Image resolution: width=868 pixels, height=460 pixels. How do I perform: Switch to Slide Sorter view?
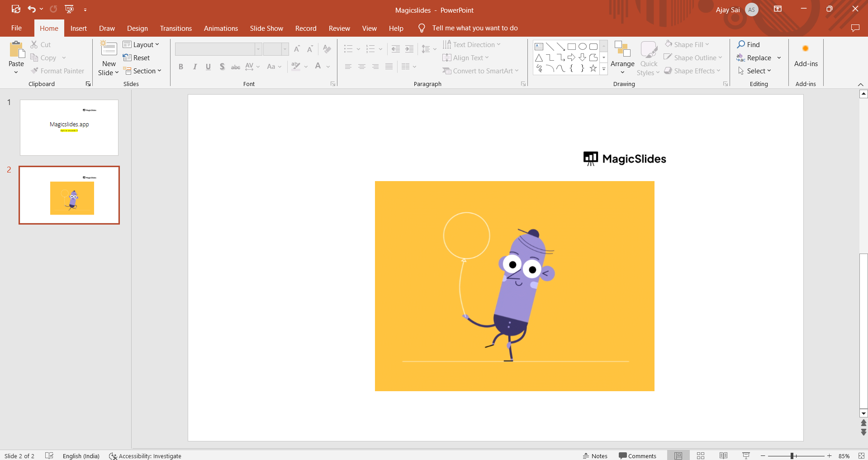click(x=701, y=455)
